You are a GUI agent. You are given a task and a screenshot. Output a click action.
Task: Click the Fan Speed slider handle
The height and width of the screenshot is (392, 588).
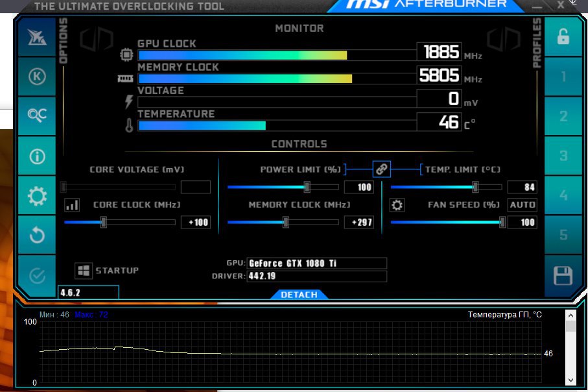(x=502, y=222)
